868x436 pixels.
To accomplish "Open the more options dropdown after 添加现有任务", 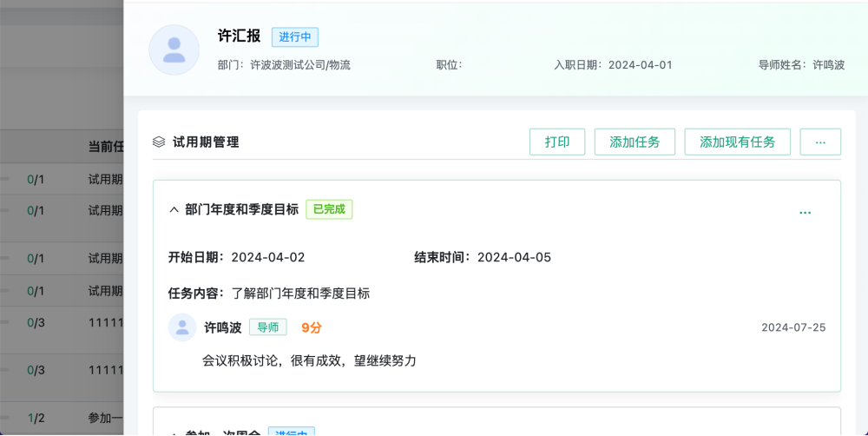I will pyautogui.click(x=820, y=142).
